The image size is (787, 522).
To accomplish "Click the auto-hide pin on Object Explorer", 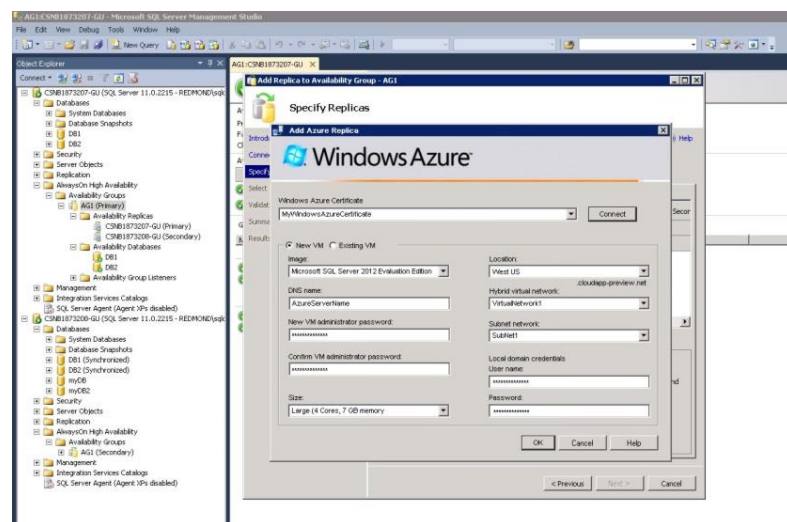I will click(210, 63).
